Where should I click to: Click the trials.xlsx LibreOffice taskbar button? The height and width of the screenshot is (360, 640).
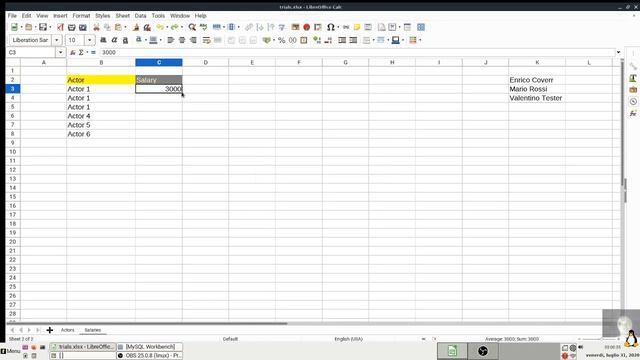[83, 347]
